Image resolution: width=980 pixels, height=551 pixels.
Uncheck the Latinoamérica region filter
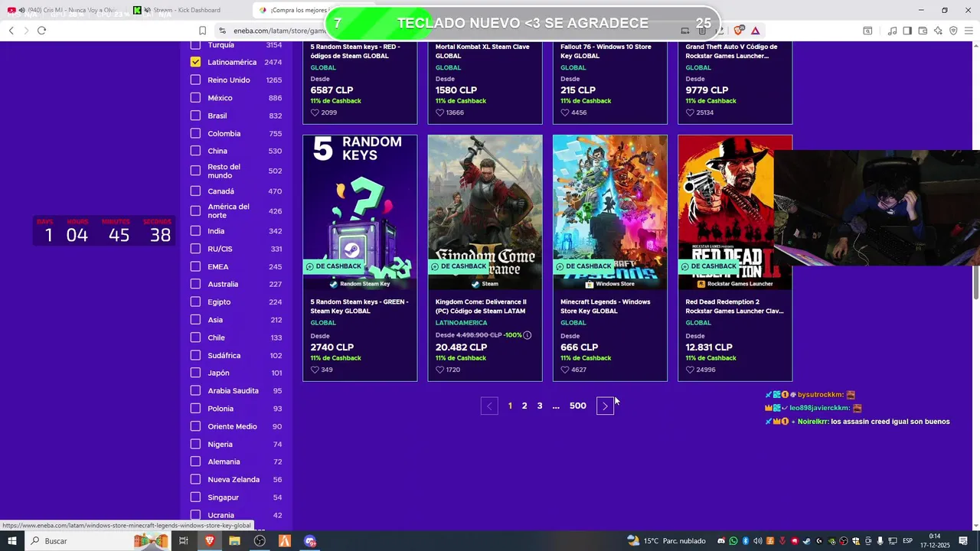195,62
